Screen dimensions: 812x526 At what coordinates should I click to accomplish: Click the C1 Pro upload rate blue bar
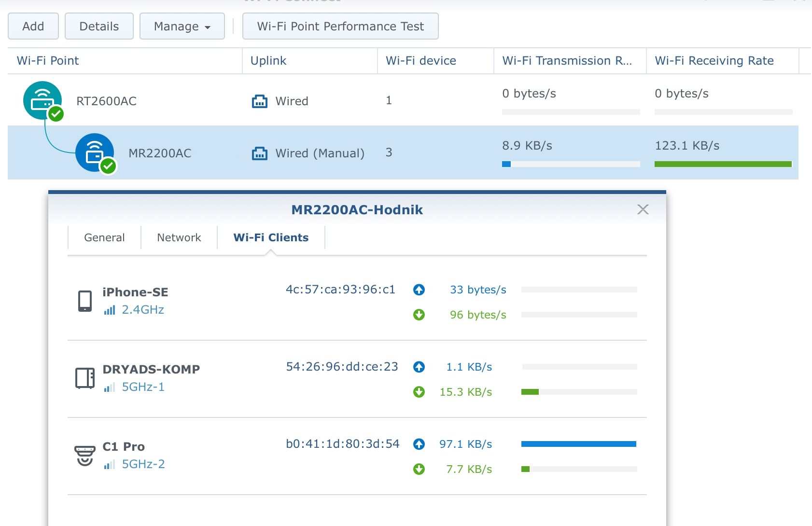point(579,444)
